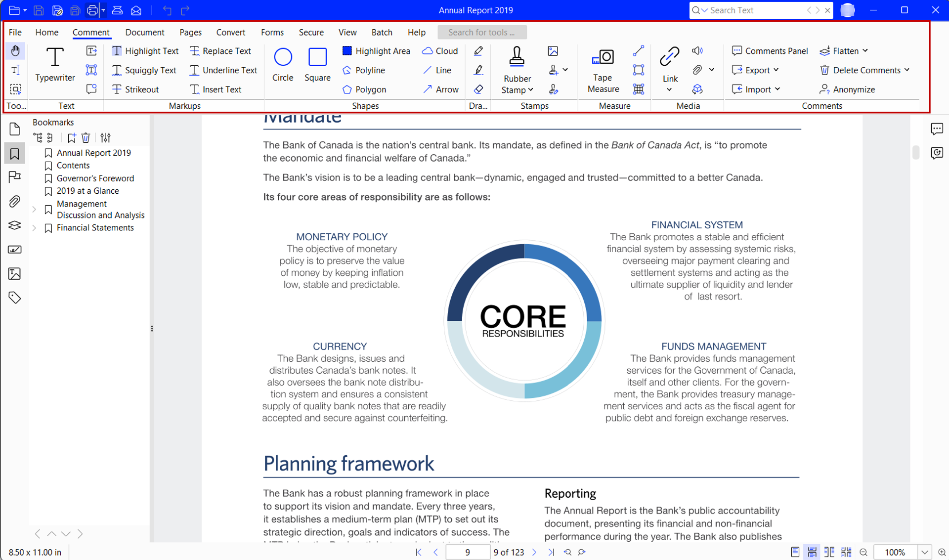Click the vertical scrollbar thumb
The image size is (949, 560).
pos(915,152)
